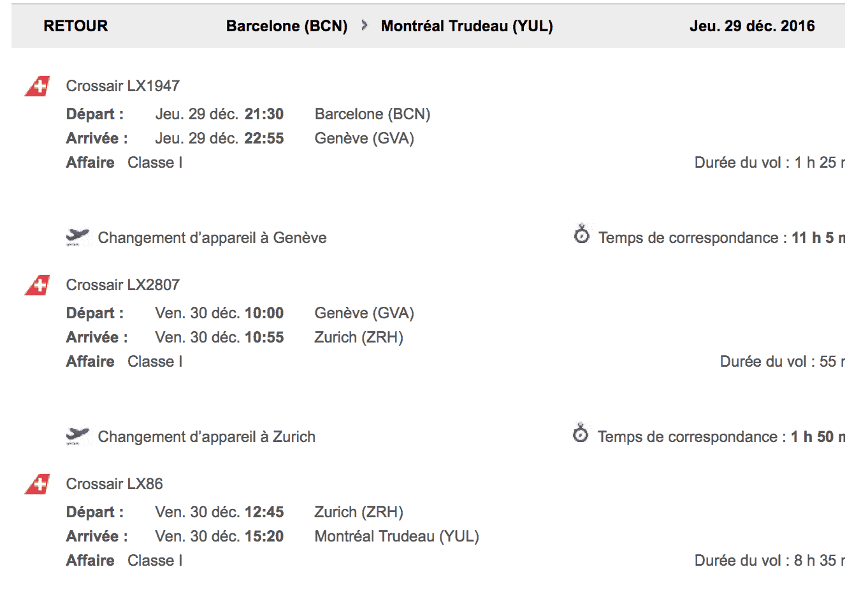Click the 15:20 arrival time at Montréal

click(264, 536)
